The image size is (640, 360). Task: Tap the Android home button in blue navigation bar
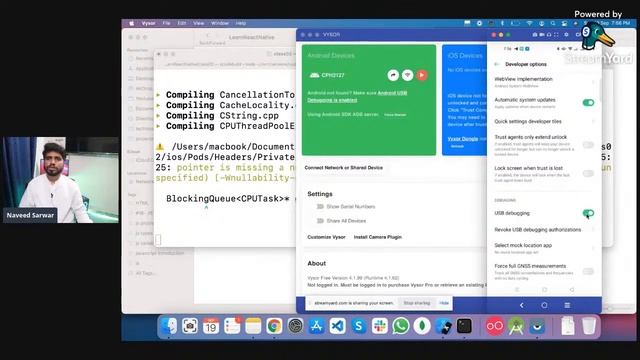(544, 305)
